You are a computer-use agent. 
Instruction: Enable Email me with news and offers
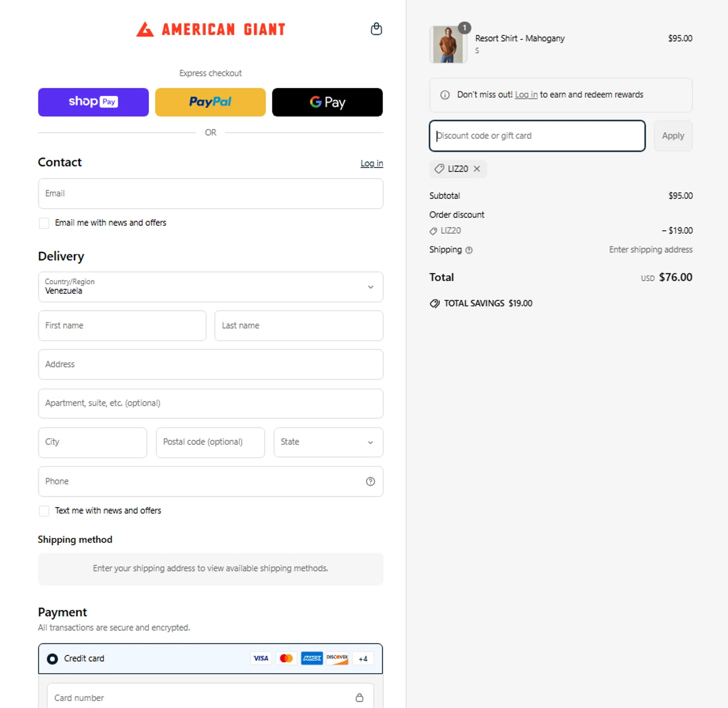click(x=44, y=223)
